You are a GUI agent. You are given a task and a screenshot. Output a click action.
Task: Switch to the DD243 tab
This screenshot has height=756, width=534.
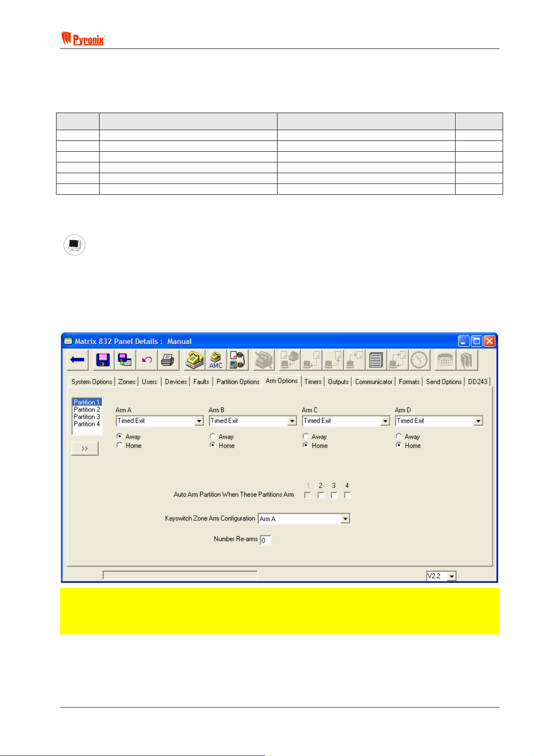478,382
